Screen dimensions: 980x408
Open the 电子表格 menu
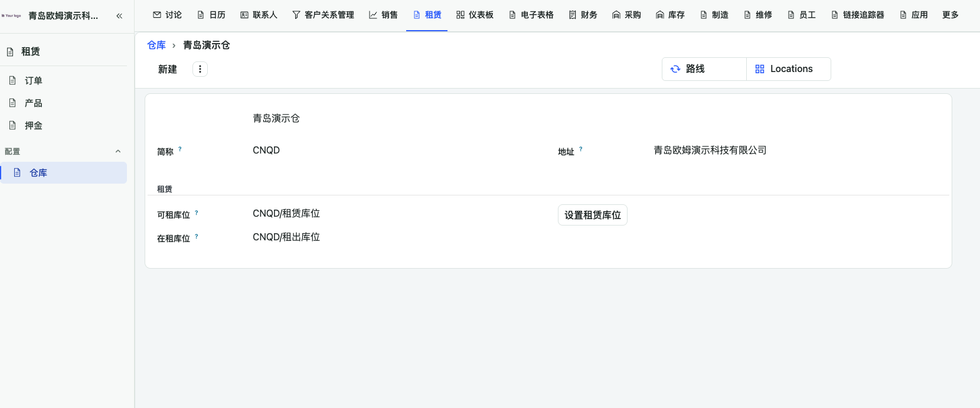tap(531, 15)
